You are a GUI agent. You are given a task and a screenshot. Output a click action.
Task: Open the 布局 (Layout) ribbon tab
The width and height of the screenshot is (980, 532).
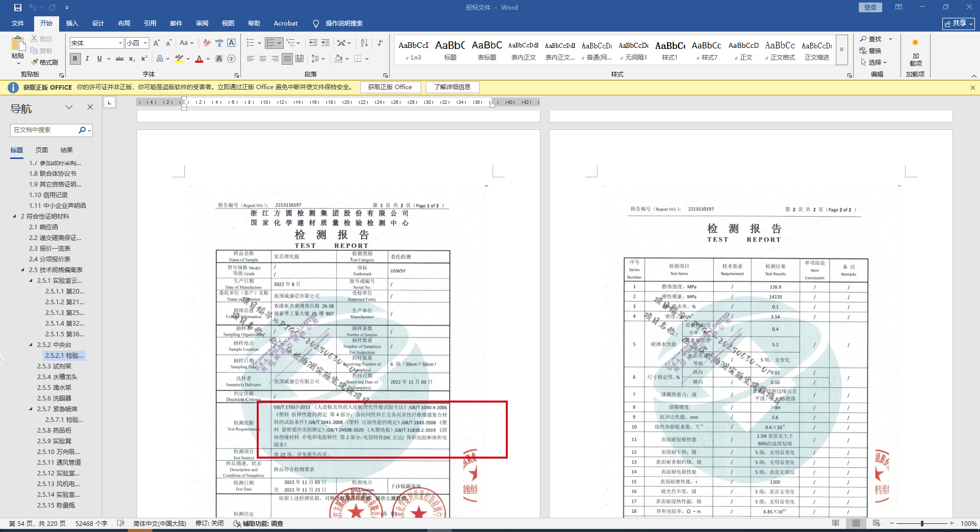[x=124, y=23]
